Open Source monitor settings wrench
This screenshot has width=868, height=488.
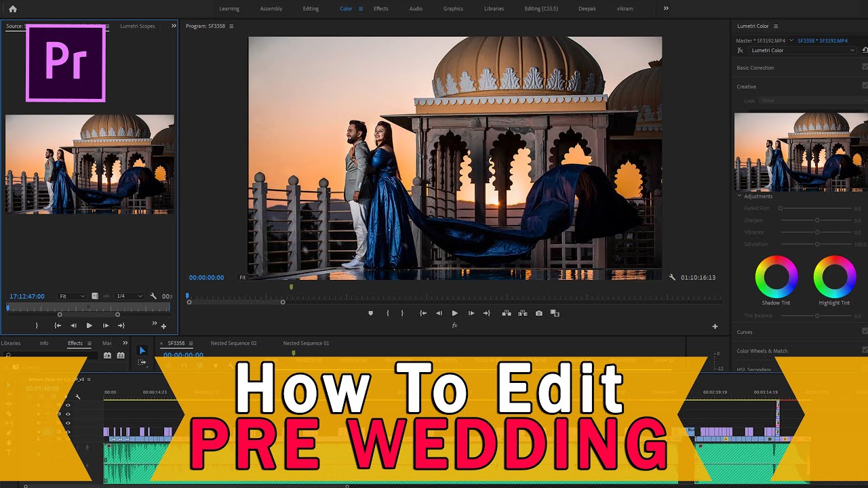154,296
